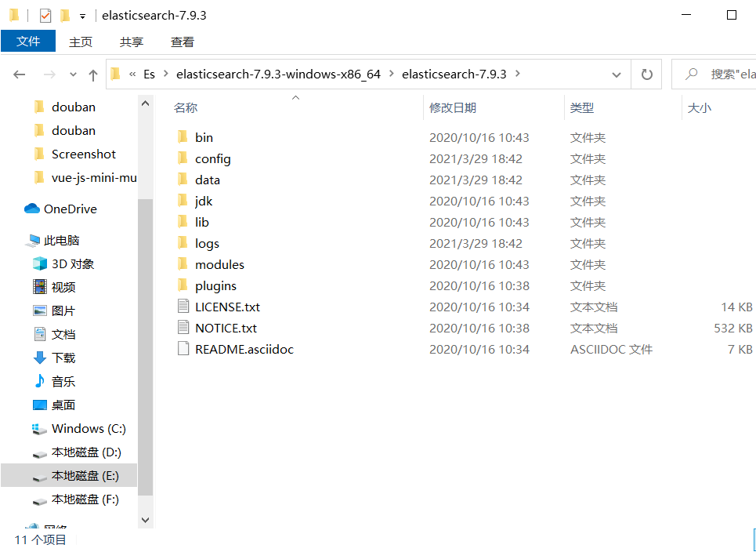Click the 3D 对象 cube icon
The image size is (756, 552).
coord(39,264)
